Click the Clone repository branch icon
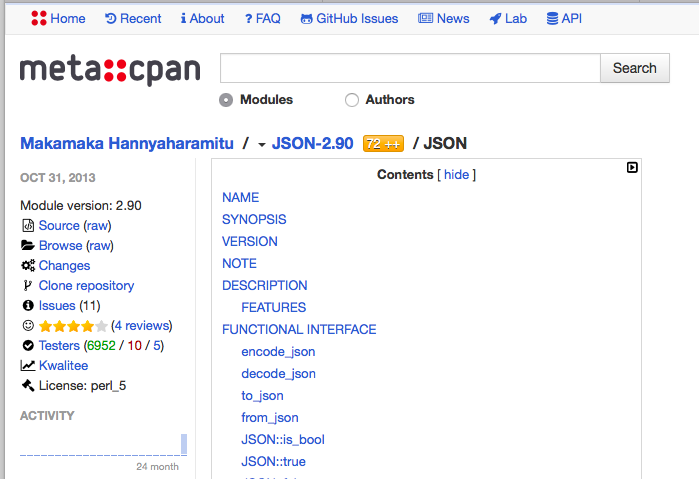 click(x=28, y=285)
